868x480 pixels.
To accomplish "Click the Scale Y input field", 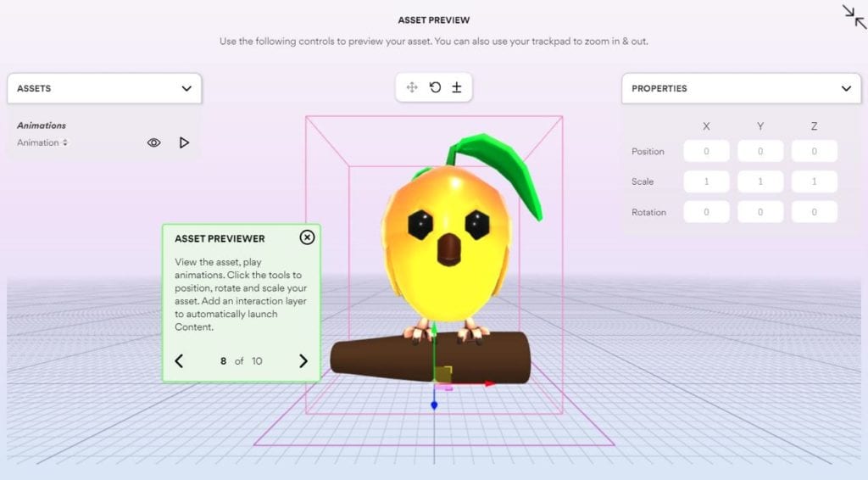I will click(760, 181).
